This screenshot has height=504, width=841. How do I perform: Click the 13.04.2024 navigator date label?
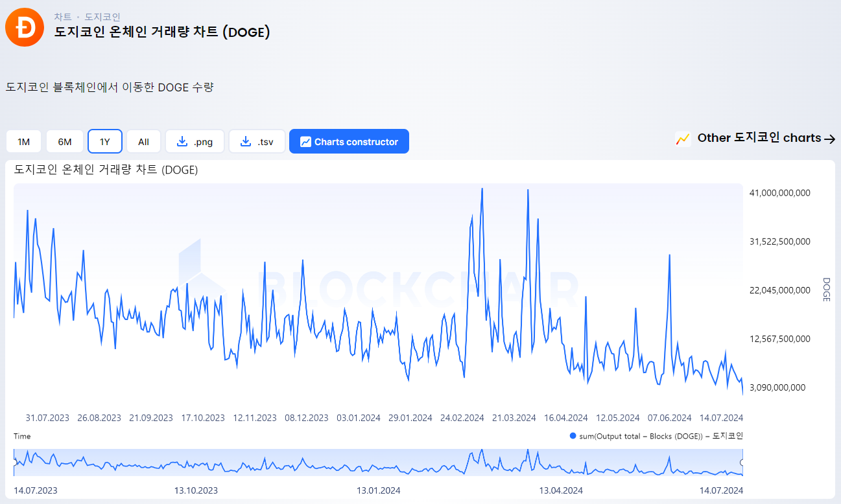[x=562, y=490]
